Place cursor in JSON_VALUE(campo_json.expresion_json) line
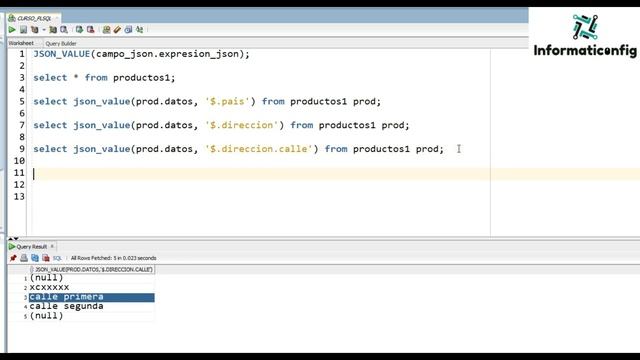Screen dimensions: 640x360 pyautogui.click(x=141, y=54)
